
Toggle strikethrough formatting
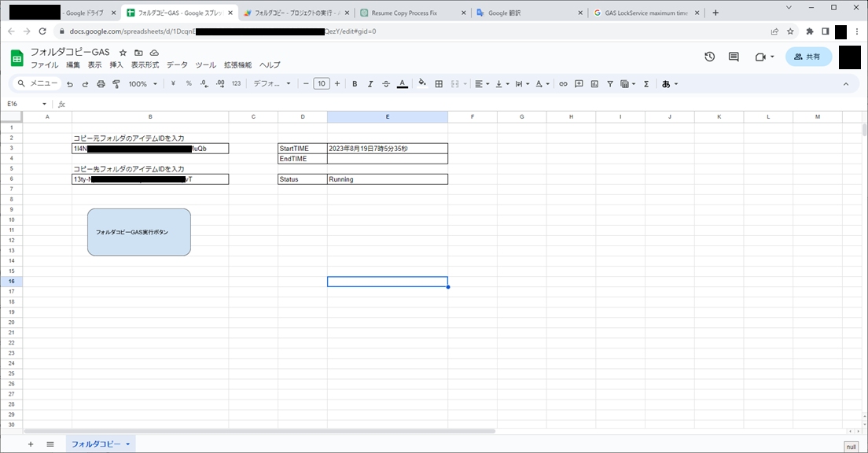[386, 83]
